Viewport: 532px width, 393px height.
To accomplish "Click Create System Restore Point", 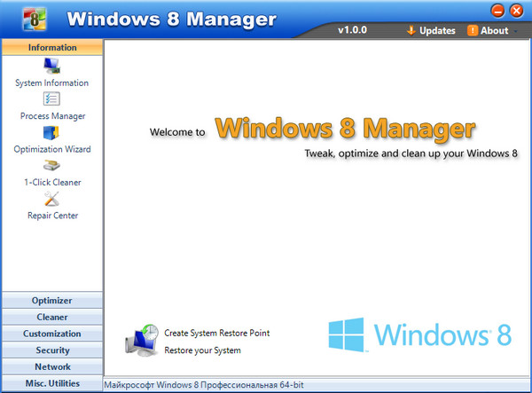I will click(x=217, y=333).
